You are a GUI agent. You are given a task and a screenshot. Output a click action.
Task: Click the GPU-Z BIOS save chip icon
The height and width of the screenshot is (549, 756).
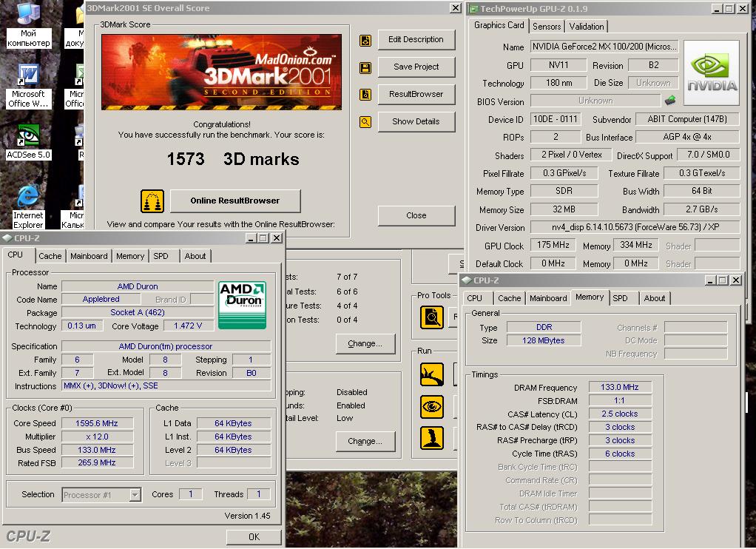pos(669,101)
